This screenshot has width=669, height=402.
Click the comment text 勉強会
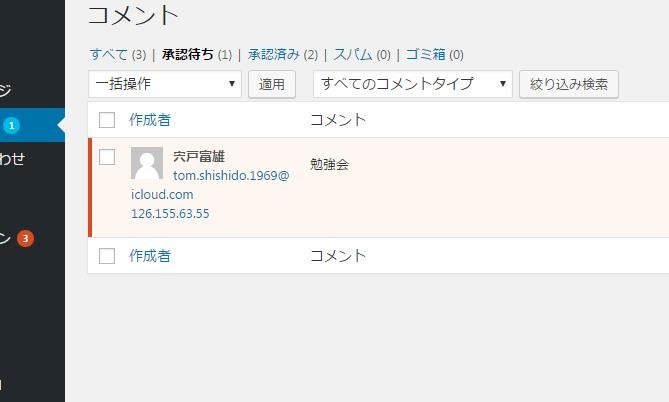pos(329,164)
